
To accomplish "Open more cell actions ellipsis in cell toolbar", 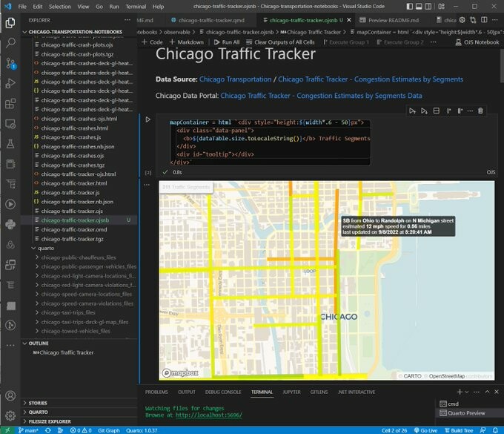I will point(470,111).
